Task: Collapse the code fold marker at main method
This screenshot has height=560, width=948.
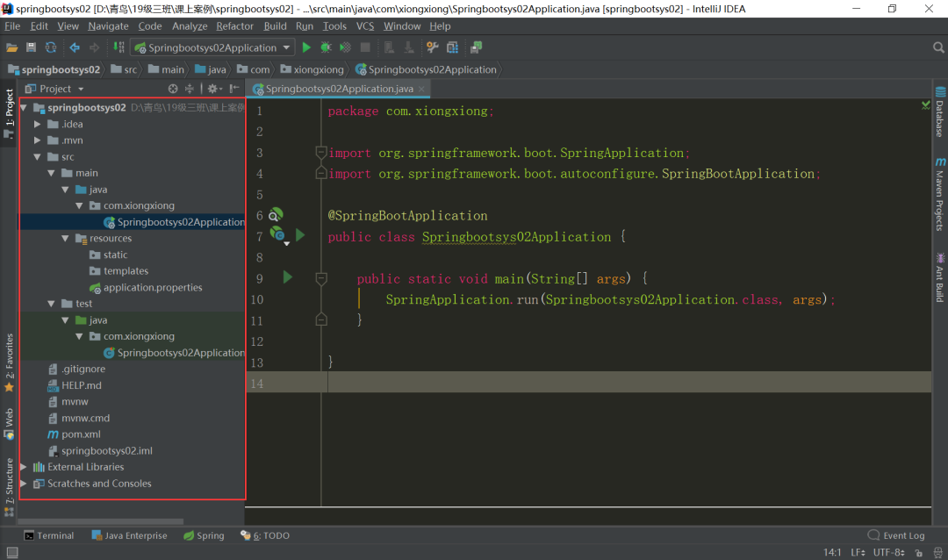Action: (321, 278)
